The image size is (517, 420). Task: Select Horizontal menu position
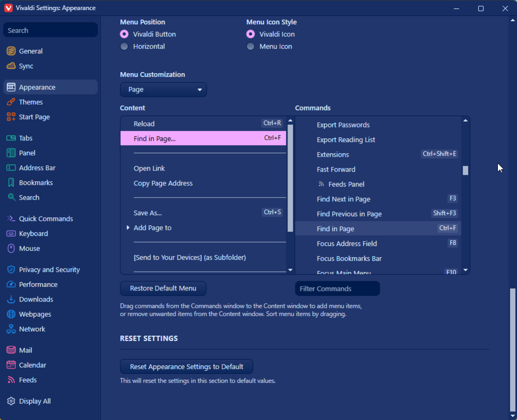124,46
